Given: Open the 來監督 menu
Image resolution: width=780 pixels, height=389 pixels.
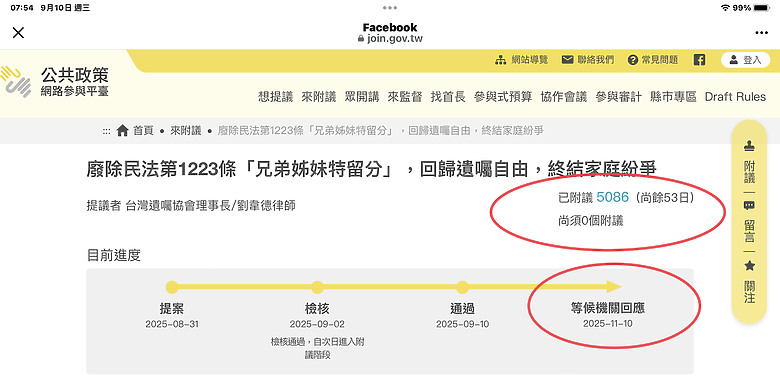Looking at the screenshot, I should pyautogui.click(x=405, y=97).
